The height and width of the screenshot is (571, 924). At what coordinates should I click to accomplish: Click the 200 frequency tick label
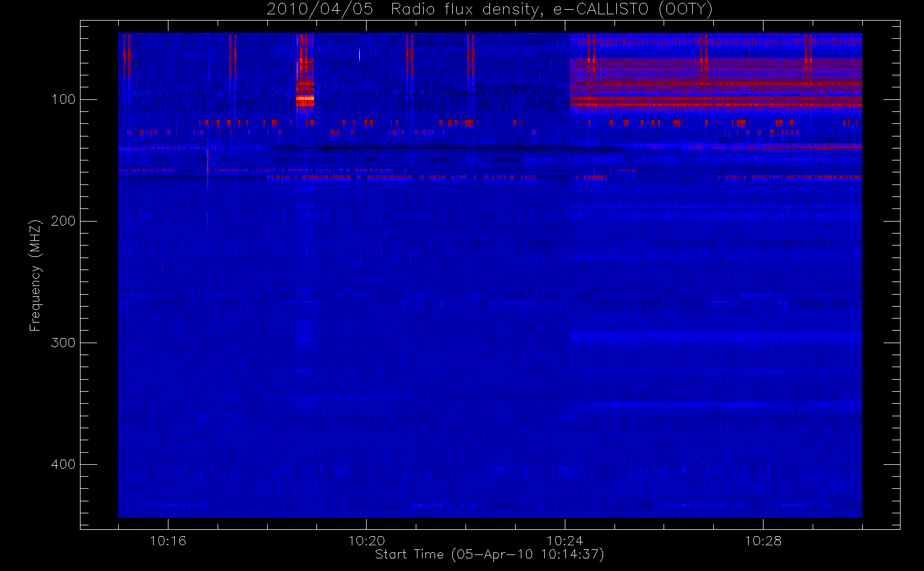[63, 221]
